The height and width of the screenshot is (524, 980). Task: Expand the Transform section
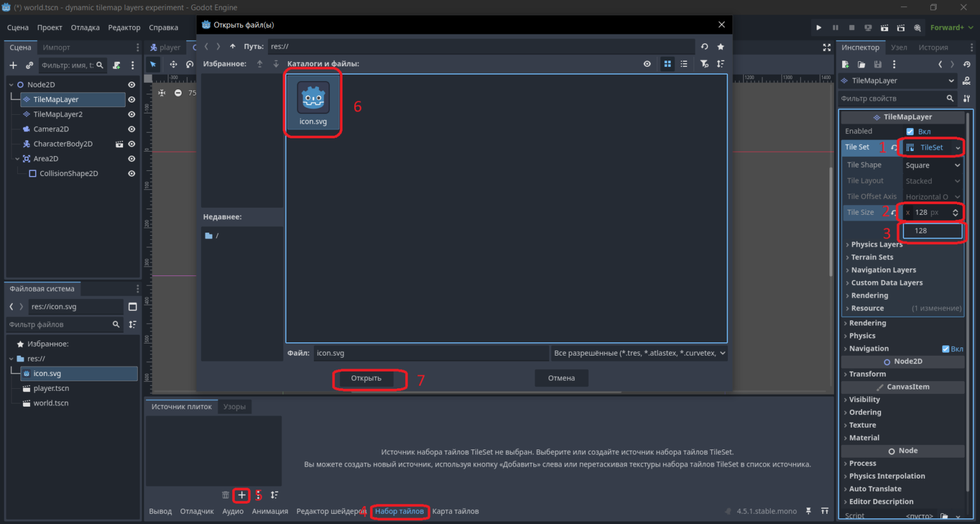pyautogui.click(x=867, y=374)
